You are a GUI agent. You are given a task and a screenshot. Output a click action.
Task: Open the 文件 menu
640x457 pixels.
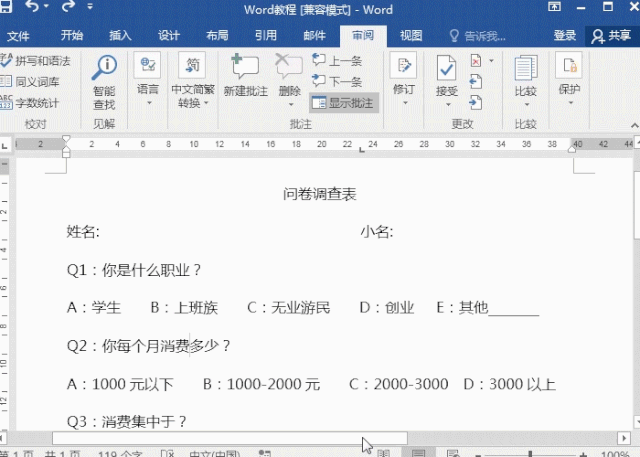18,36
